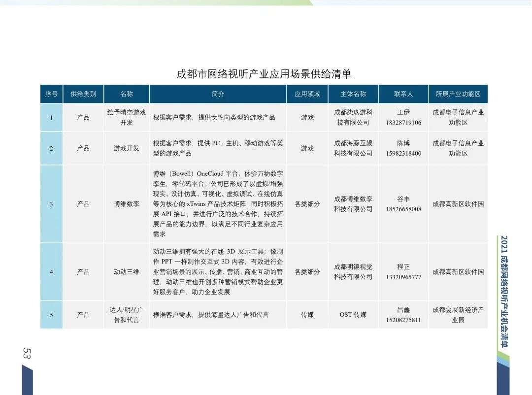
Task: Click contact 吕鑫 15208275811
Action: pyautogui.click(x=403, y=315)
